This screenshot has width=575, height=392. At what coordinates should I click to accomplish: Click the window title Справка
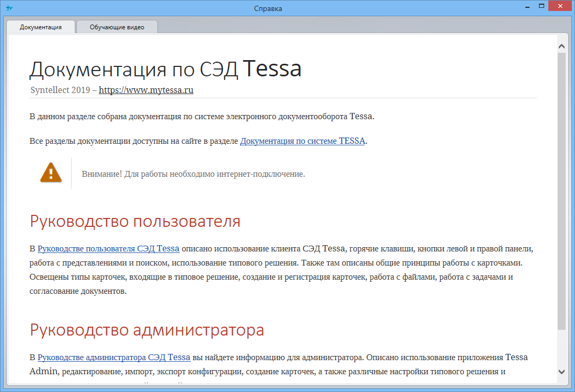(x=268, y=8)
